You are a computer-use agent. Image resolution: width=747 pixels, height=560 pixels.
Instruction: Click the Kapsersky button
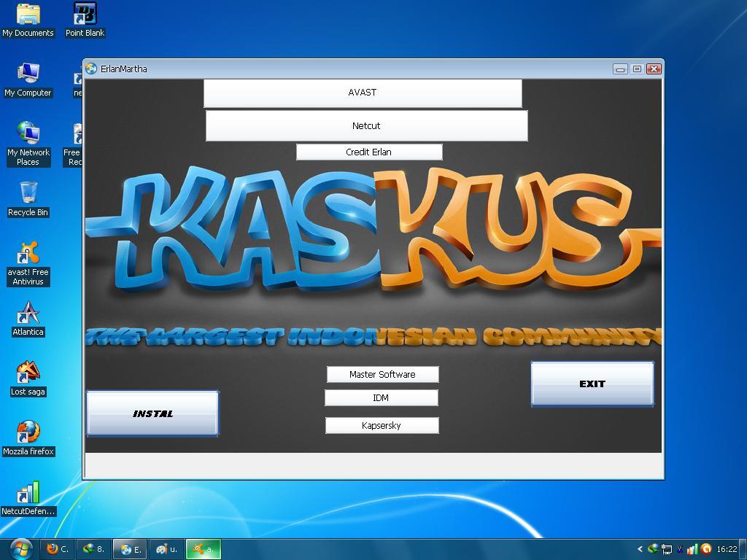coord(382,425)
